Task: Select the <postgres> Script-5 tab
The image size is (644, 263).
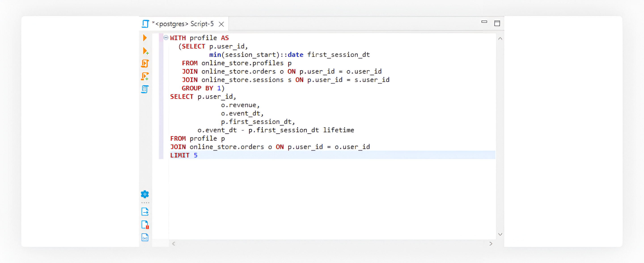Action: 184,24
